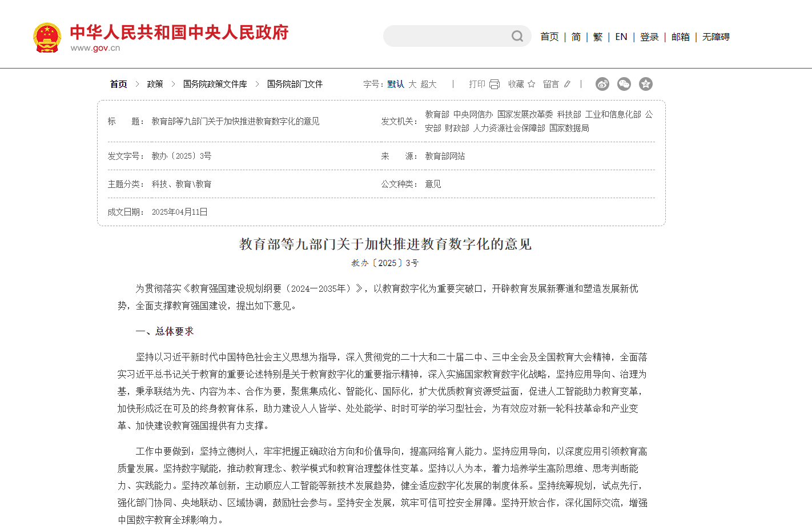
Task: Set font size to 默认
Action: point(396,84)
